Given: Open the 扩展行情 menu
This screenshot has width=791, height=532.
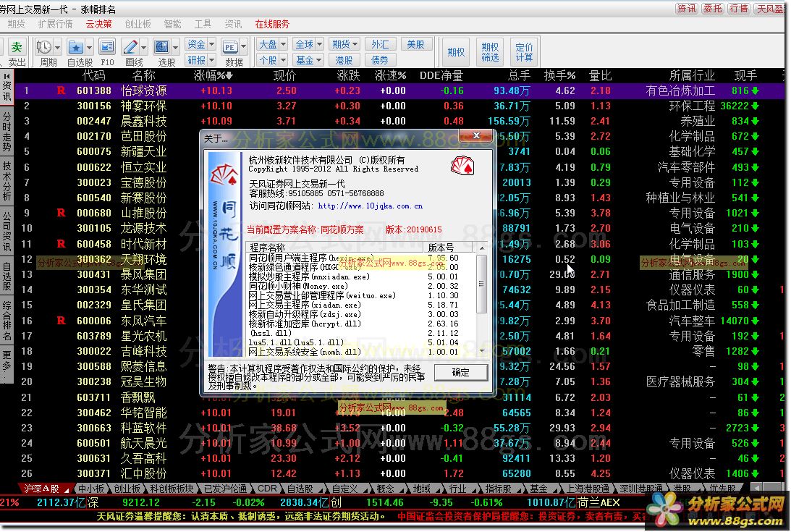Looking at the screenshot, I should [55, 24].
